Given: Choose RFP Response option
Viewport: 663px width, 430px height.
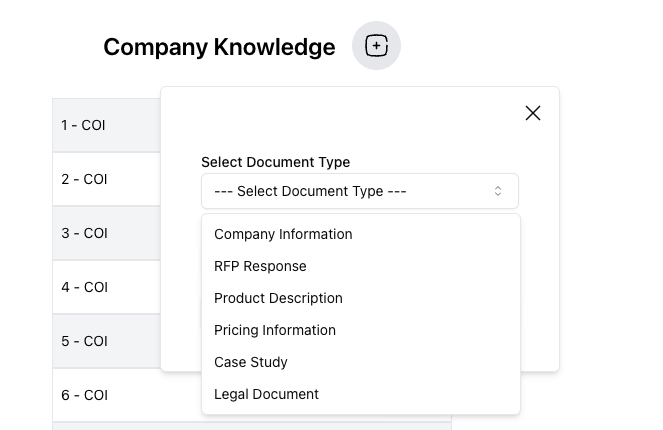Looking at the screenshot, I should (361, 266).
